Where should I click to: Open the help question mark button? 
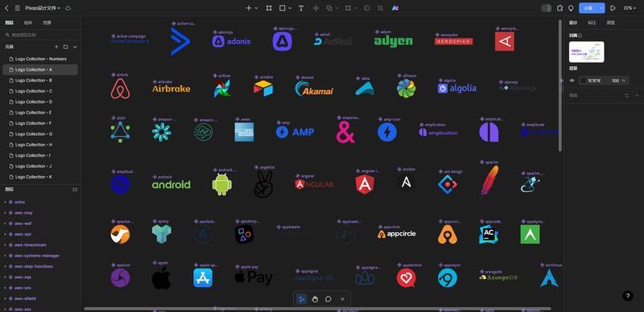click(x=627, y=296)
